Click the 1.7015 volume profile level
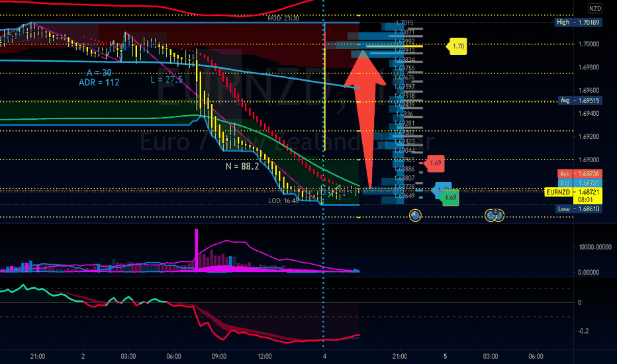Image resolution: width=617 pixels, height=364 pixels. point(404,23)
